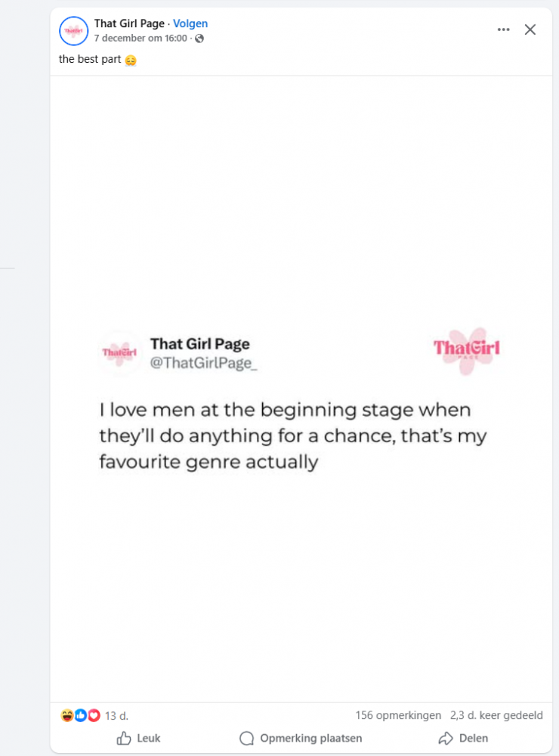Like the post with the Leuk button
This screenshot has width=559, height=756.
[x=138, y=738]
